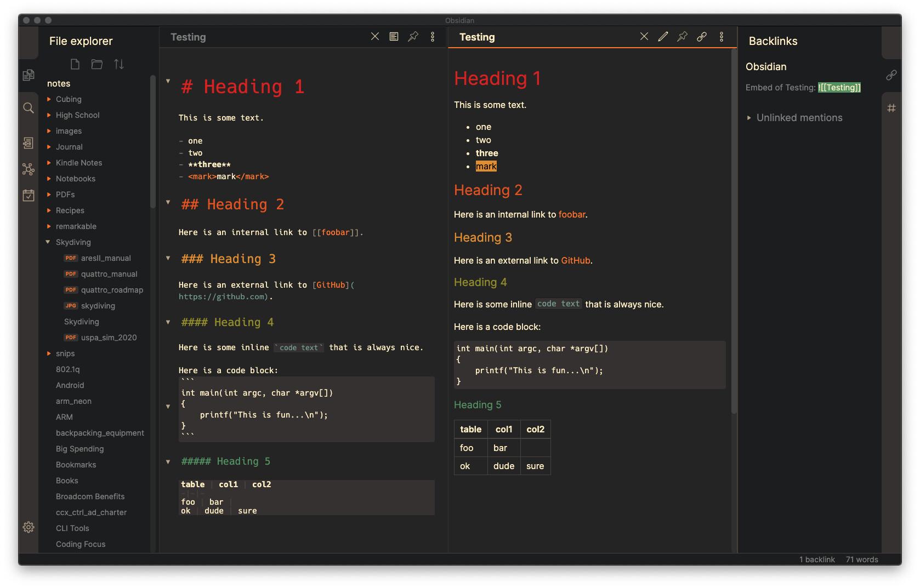920x588 pixels.
Task: Close the Testing preview pane
Action: point(644,37)
